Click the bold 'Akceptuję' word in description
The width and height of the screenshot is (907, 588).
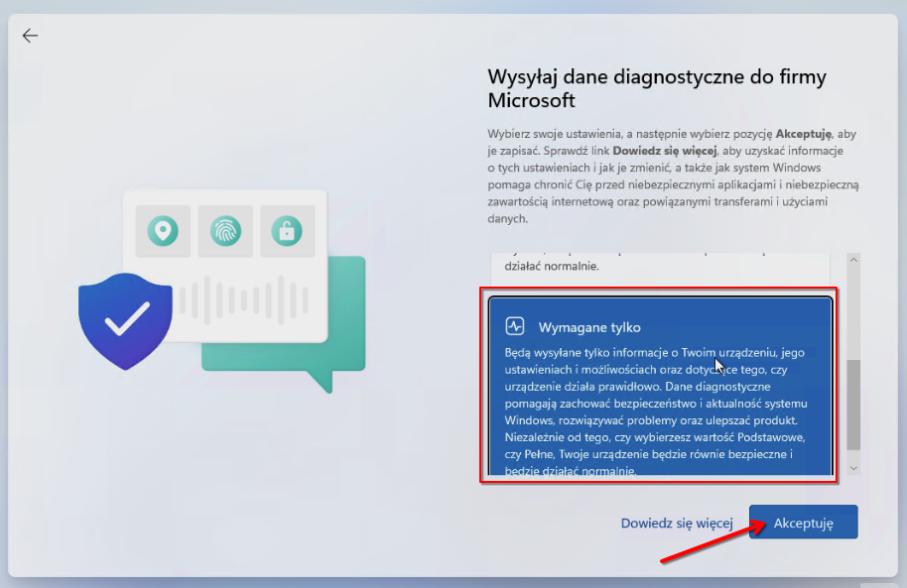(x=804, y=133)
